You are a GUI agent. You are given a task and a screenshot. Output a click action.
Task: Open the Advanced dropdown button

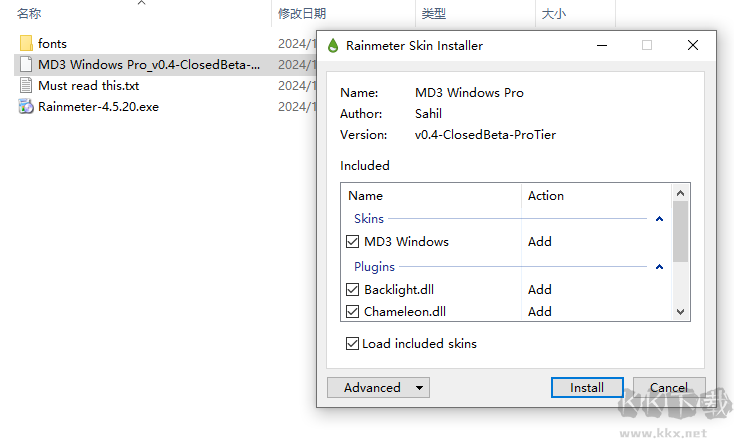point(378,388)
